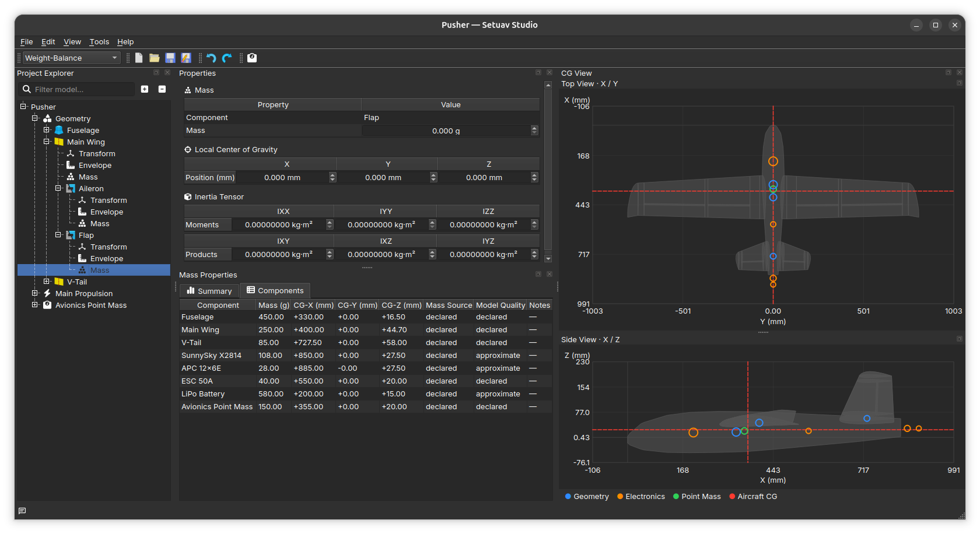The width and height of the screenshot is (980, 534).
Task: Collapse the Main Wing node
Action: [47, 141]
